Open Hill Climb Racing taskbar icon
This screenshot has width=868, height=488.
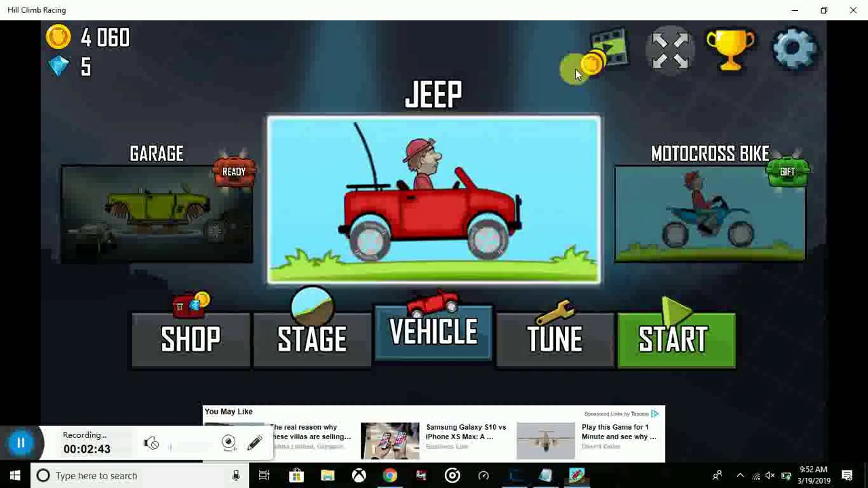click(577, 476)
